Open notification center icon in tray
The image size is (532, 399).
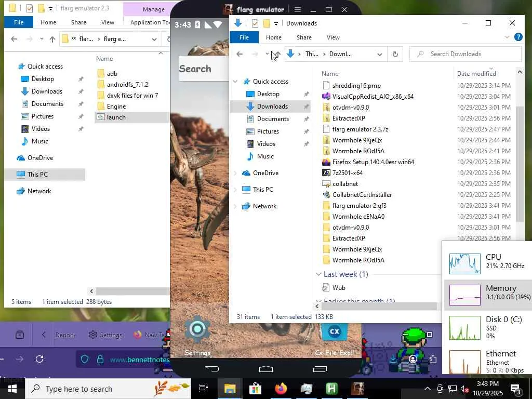[x=516, y=389]
